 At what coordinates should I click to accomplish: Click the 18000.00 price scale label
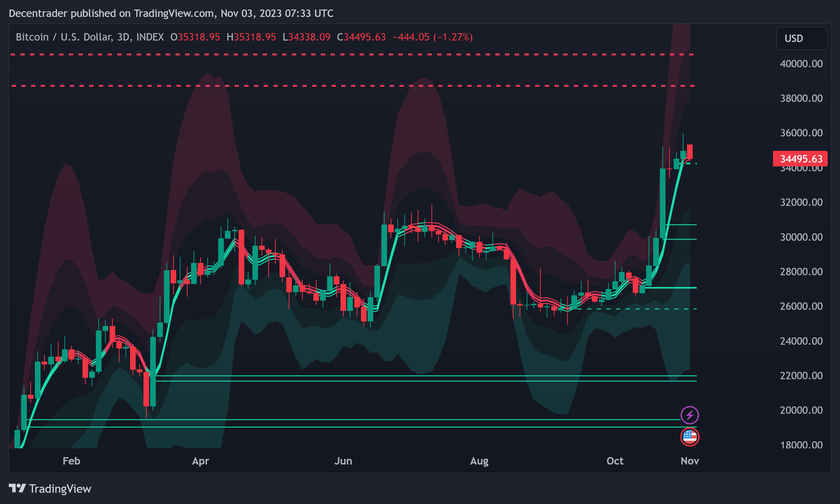pos(801,445)
